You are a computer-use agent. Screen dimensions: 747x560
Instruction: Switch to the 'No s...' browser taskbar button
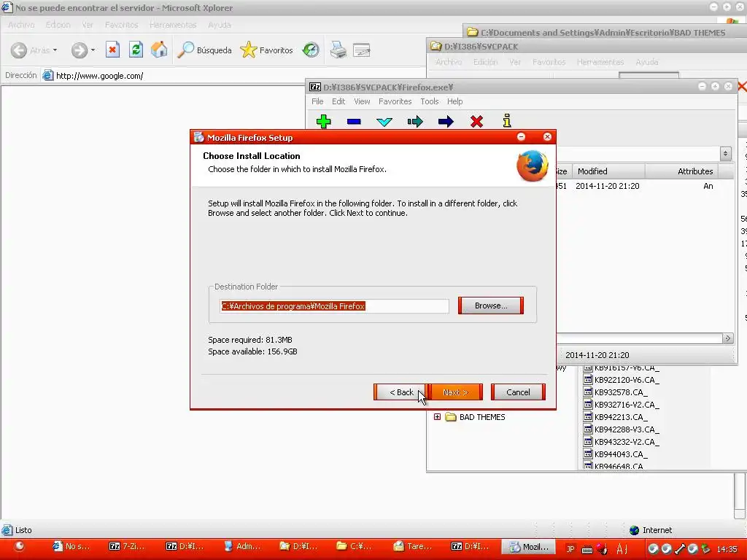(71, 547)
